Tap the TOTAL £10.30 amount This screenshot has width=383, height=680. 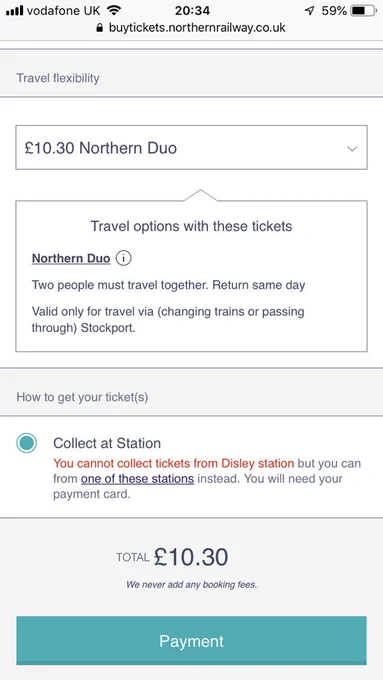(x=172, y=557)
